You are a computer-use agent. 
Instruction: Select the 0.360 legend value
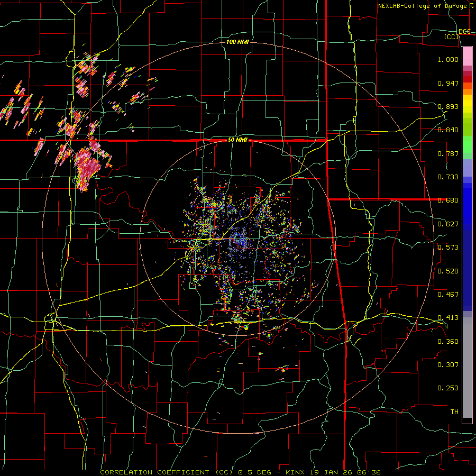click(x=448, y=341)
